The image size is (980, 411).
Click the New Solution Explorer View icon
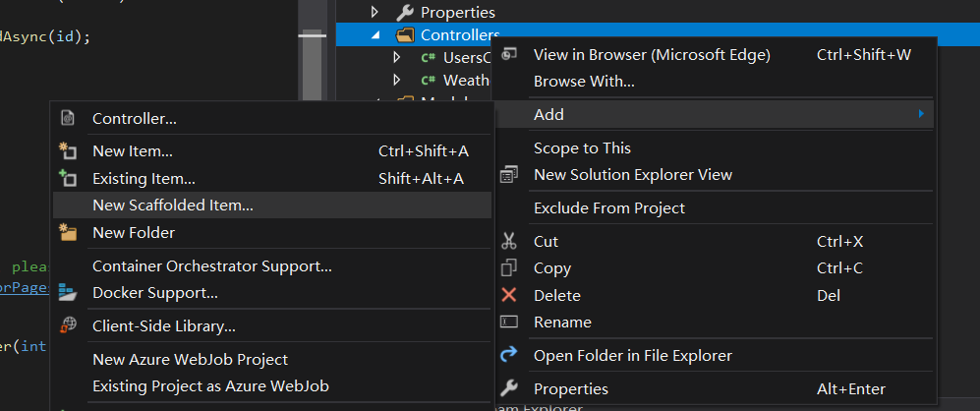(x=509, y=175)
